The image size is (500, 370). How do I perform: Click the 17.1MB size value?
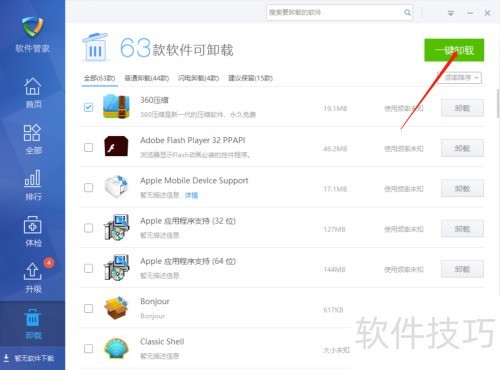[x=335, y=189]
